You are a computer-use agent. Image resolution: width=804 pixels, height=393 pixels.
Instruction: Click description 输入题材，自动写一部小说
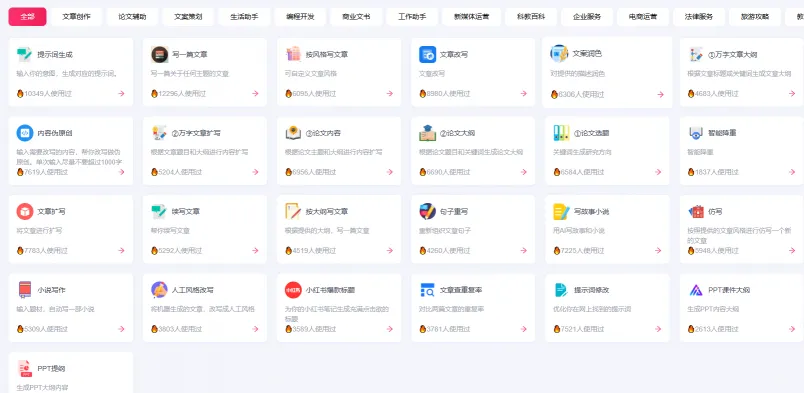[55, 309]
